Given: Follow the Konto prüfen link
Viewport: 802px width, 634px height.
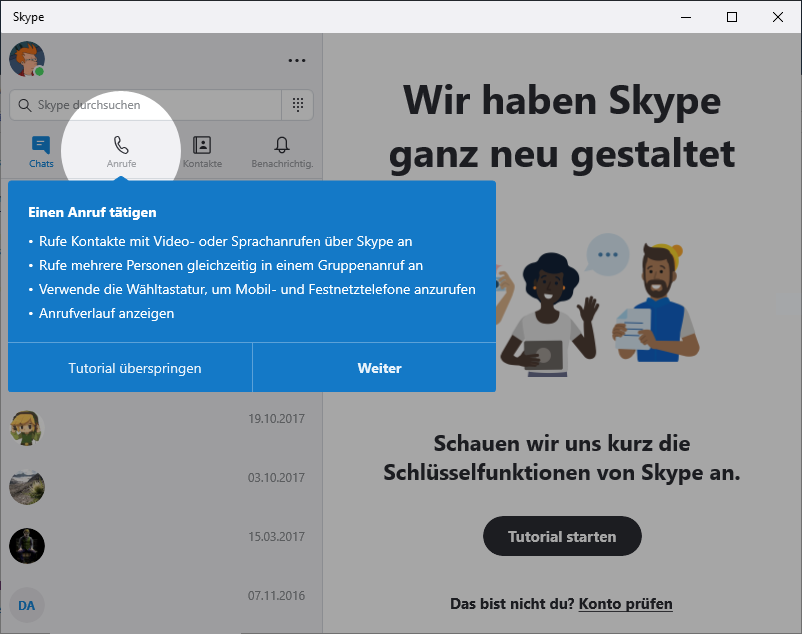Looking at the screenshot, I should [625, 604].
